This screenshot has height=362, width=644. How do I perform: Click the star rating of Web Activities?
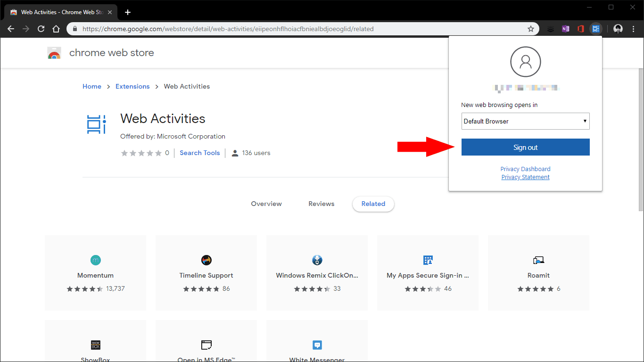click(x=141, y=153)
